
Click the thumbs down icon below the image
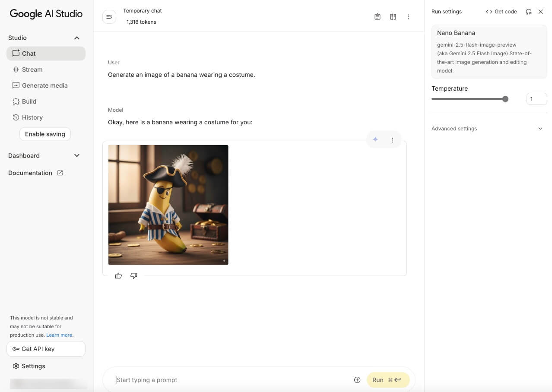click(x=134, y=275)
